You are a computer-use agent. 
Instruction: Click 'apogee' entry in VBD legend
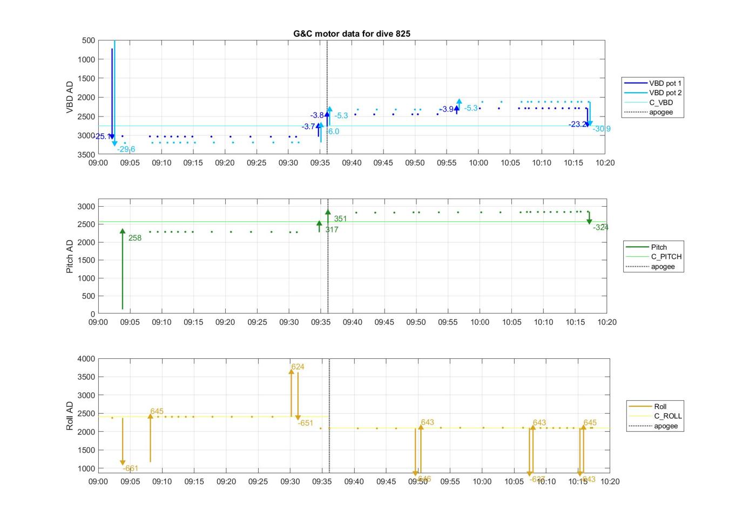(649, 112)
